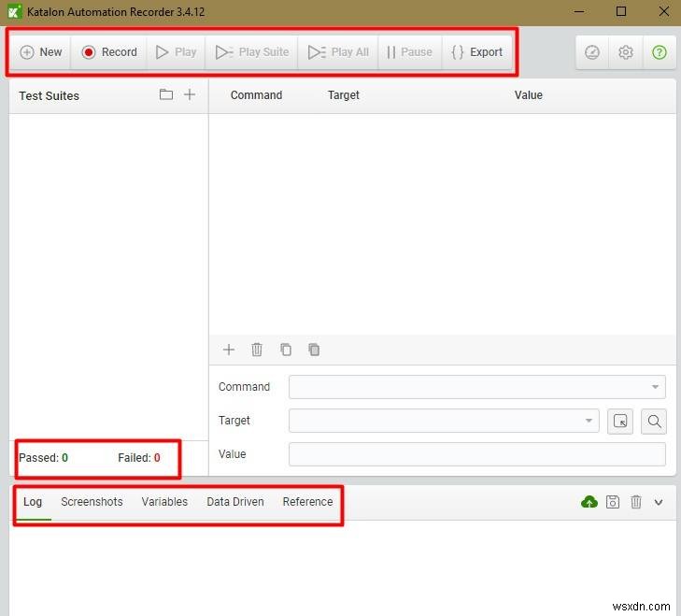View the Reference tab

tap(307, 502)
